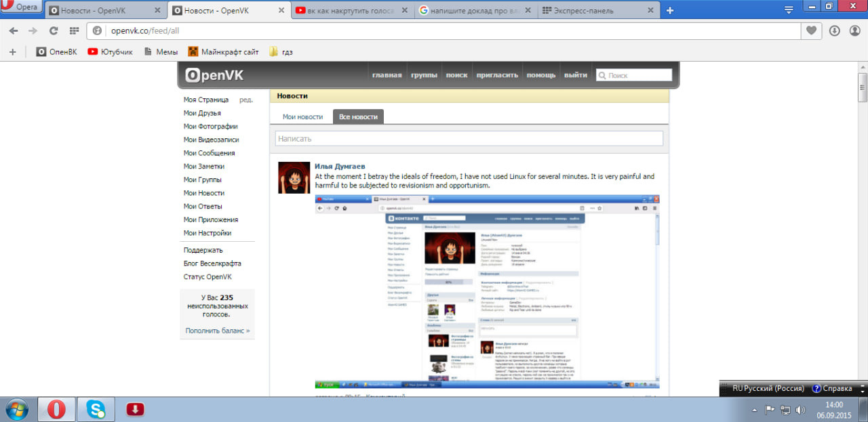The image size is (868, 422).
Task: Open Мои Настройки in sidebar
Action: point(208,233)
